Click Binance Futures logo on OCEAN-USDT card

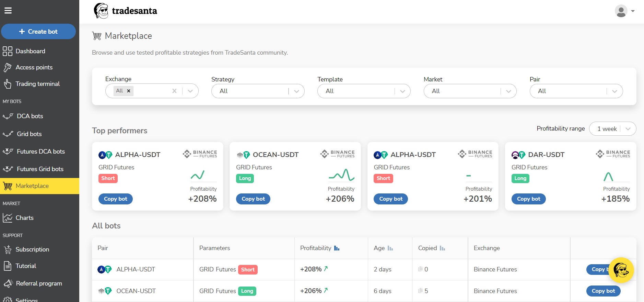[x=338, y=154]
